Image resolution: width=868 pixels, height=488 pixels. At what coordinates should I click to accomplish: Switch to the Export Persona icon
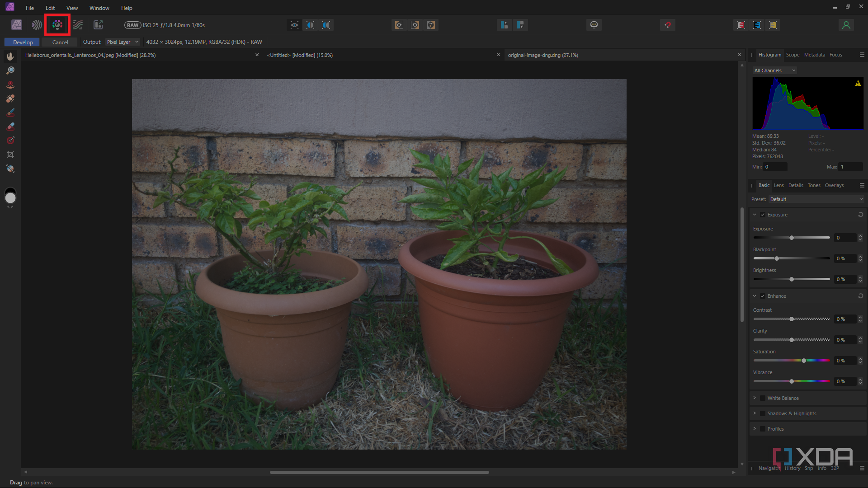point(98,25)
